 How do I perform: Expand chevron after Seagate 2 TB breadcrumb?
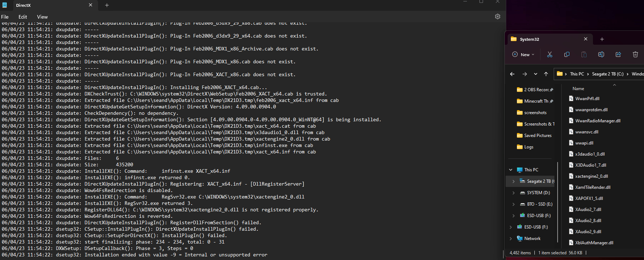(627, 74)
